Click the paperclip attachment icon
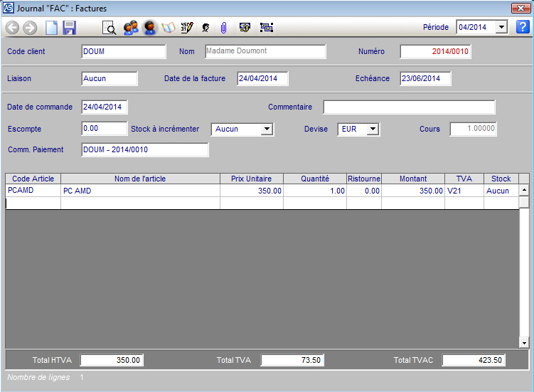534x392 pixels. coord(223,28)
